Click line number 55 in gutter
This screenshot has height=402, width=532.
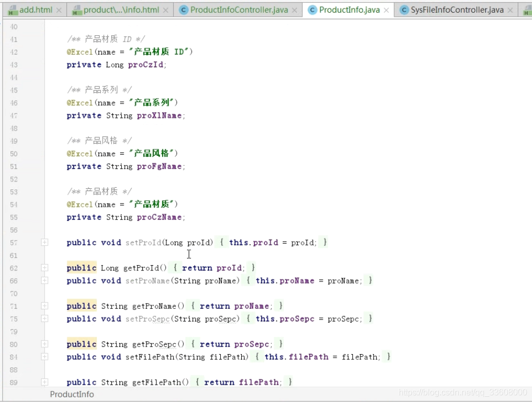click(14, 217)
